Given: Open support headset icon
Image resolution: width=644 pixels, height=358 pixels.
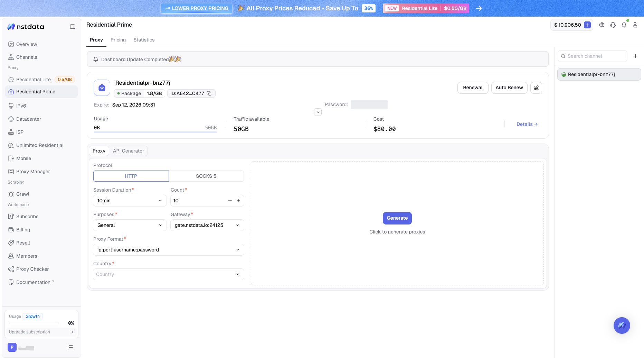Looking at the screenshot, I should pos(613,25).
